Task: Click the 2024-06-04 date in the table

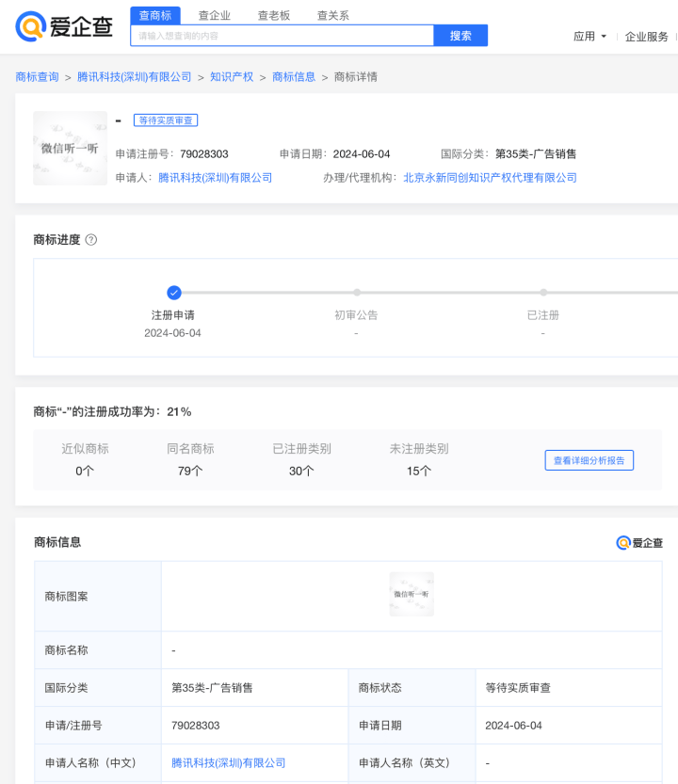Action: coord(513,726)
